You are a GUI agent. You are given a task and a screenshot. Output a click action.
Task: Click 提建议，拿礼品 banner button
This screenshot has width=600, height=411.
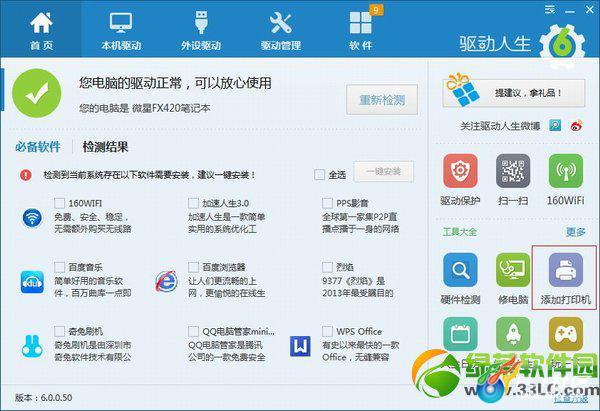[x=514, y=93]
